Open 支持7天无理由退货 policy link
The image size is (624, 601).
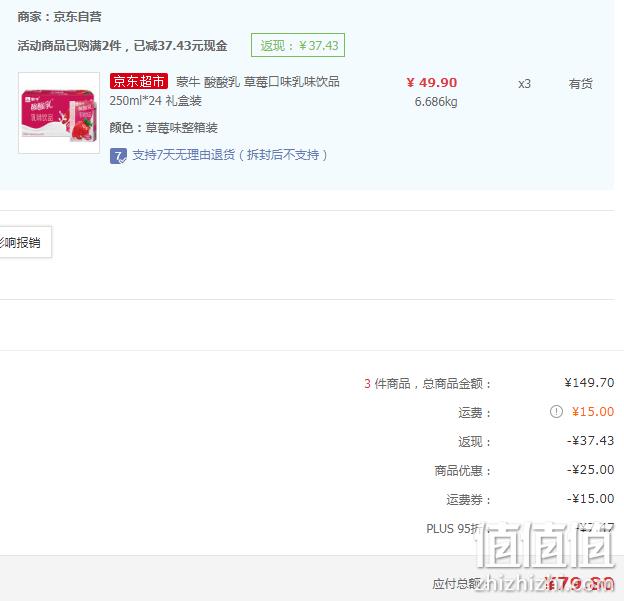coord(230,155)
